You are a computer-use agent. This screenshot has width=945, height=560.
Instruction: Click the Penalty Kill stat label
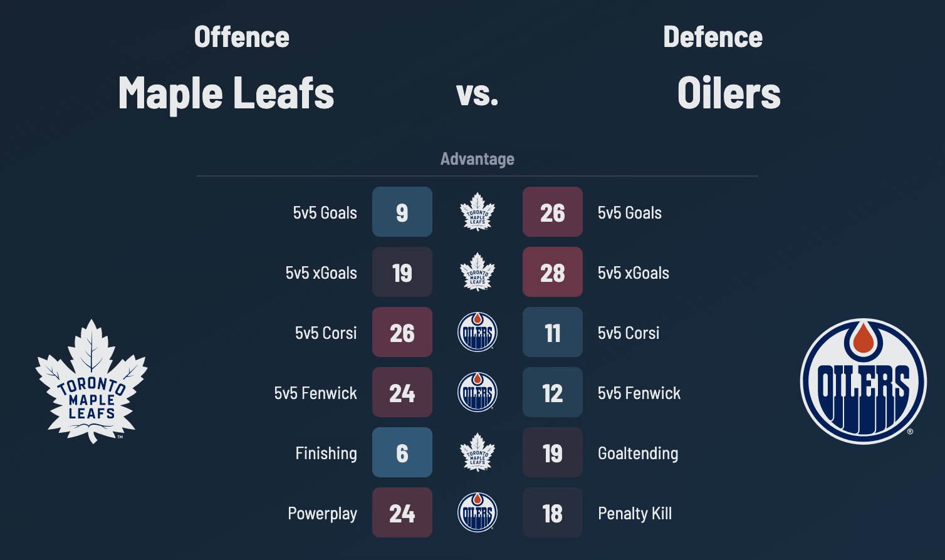pyautogui.click(x=635, y=513)
